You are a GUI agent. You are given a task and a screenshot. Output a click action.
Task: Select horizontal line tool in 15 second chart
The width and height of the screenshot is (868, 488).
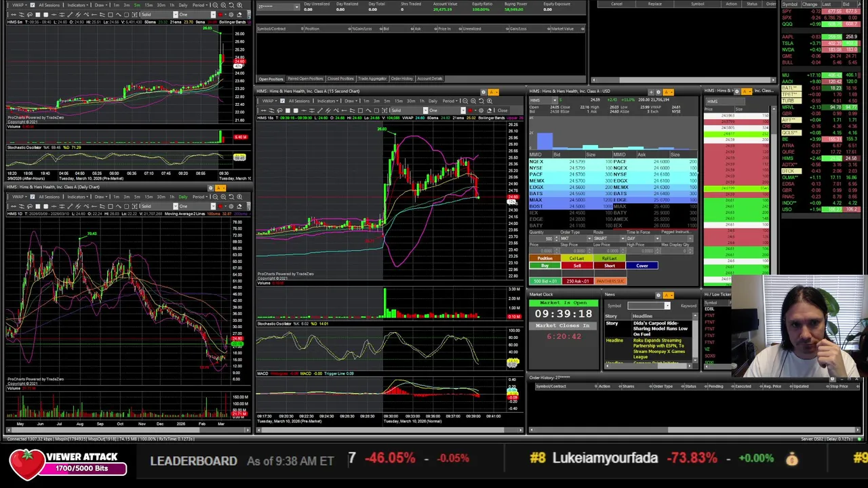[304, 110]
